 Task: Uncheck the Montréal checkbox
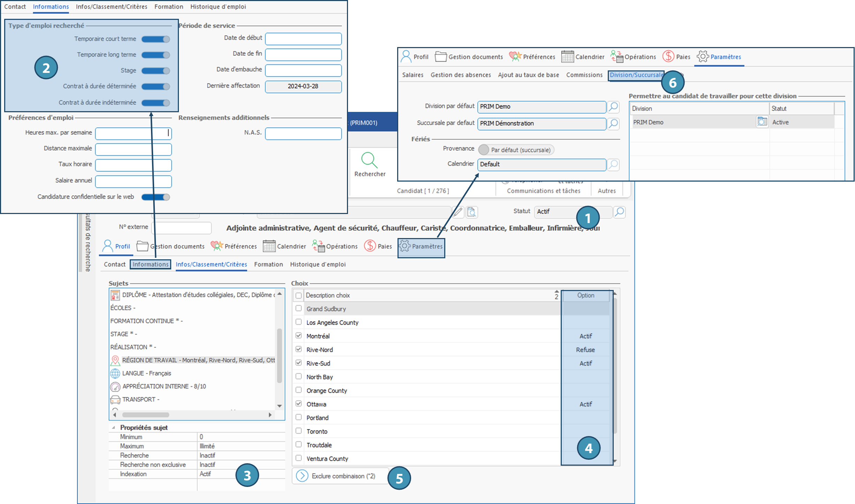click(298, 336)
